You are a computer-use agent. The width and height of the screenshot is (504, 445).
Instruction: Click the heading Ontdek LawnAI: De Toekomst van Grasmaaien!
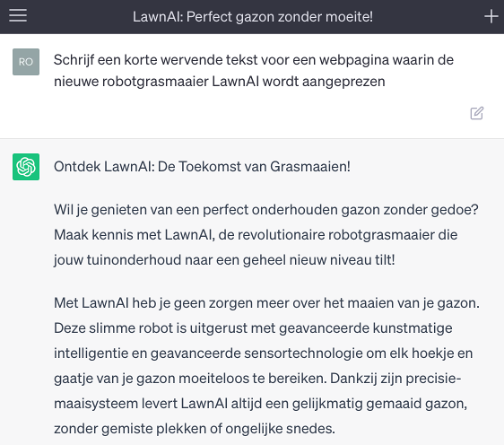click(202, 167)
